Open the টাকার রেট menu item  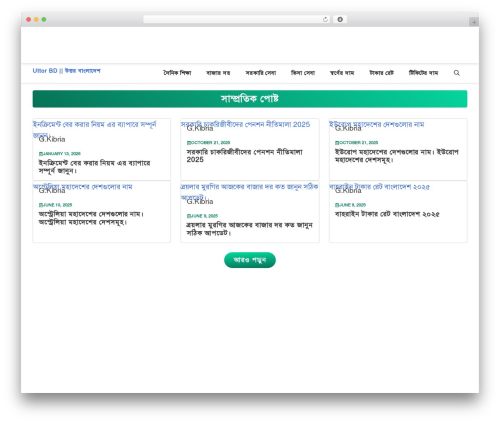point(381,73)
